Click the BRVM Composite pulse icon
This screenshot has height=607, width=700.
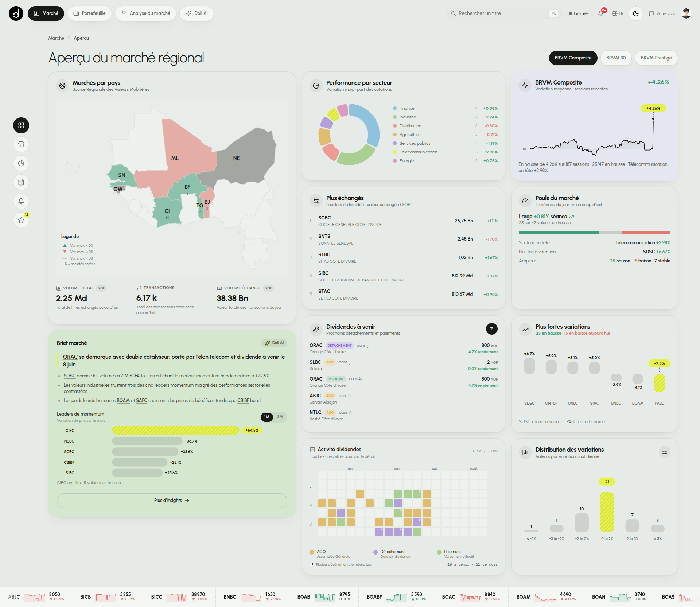pos(525,85)
